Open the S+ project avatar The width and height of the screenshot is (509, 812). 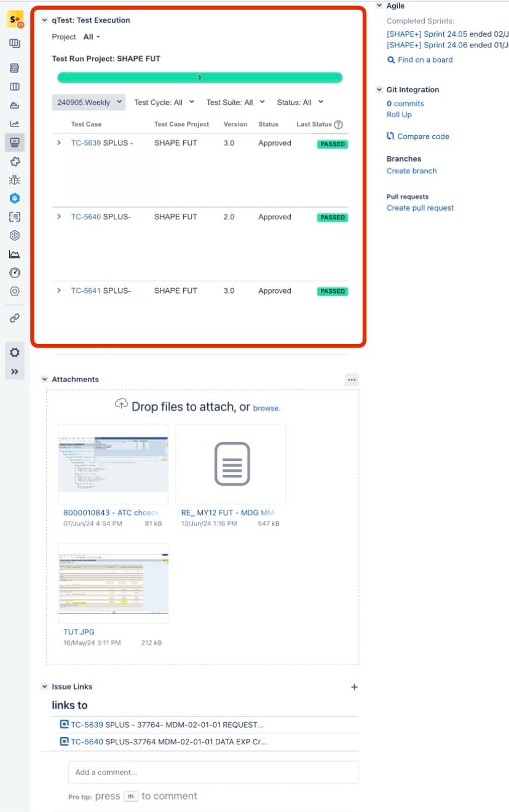click(x=15, y=20)
